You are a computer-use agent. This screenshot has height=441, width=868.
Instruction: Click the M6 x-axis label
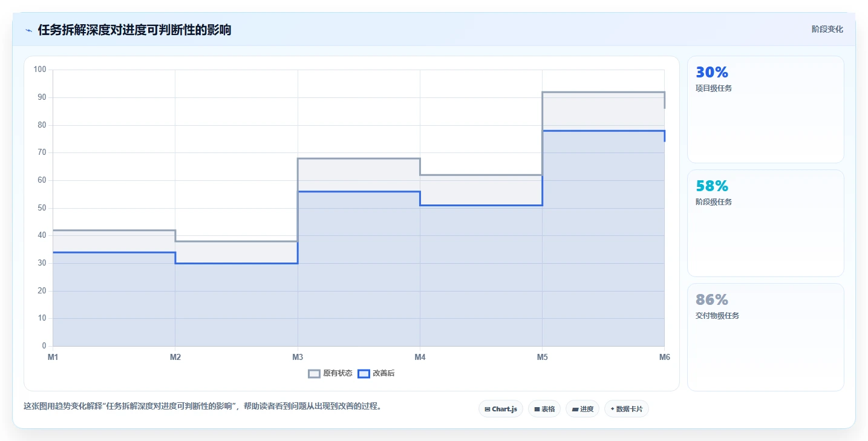point(664,357)
